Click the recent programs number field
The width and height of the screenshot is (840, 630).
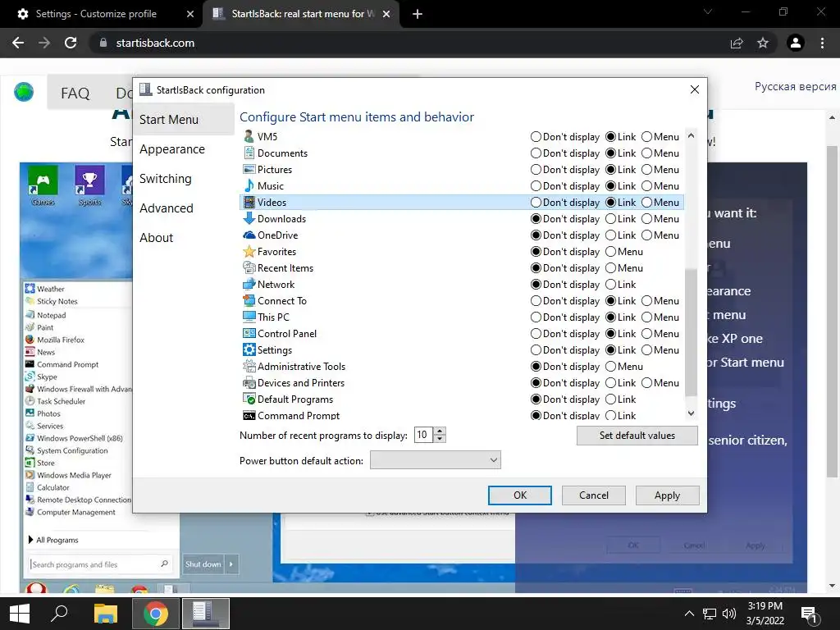point(424,435)
